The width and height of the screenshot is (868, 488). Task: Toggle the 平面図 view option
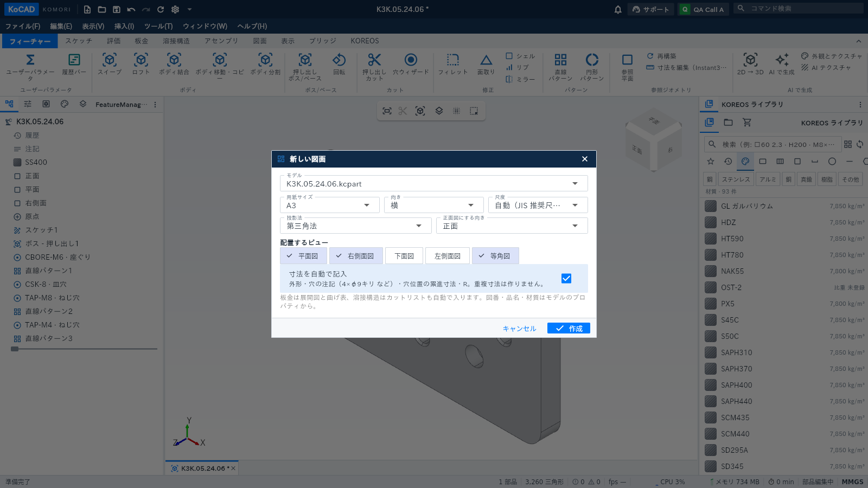click(x=304, y=256)
